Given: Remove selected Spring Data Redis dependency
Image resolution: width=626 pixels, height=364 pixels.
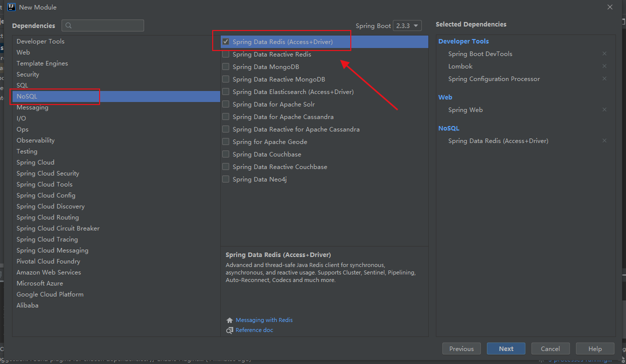Looking at the screenshot, I should pos(604,140).
